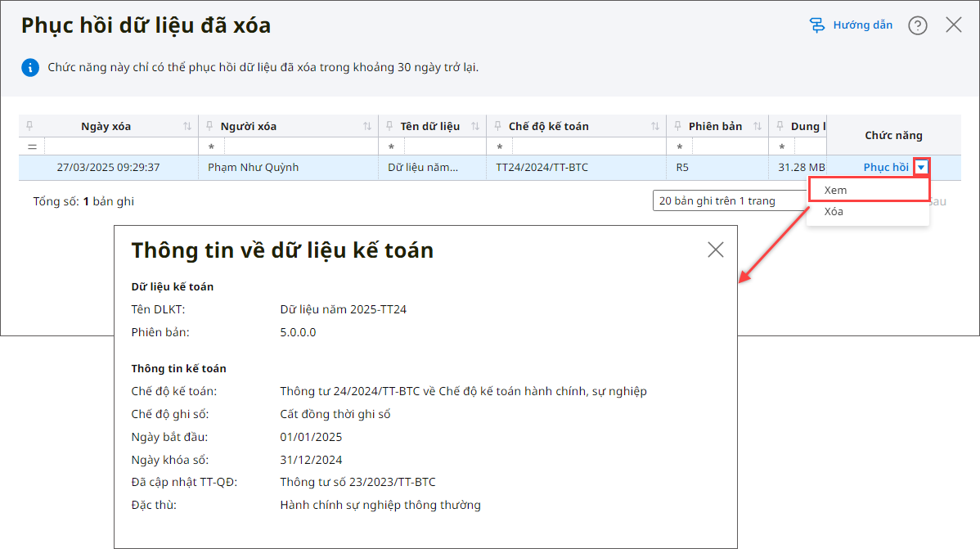980x549 pixels.
Task: Sort by Ngày xóa column arrows
Action: coord(187,126)
